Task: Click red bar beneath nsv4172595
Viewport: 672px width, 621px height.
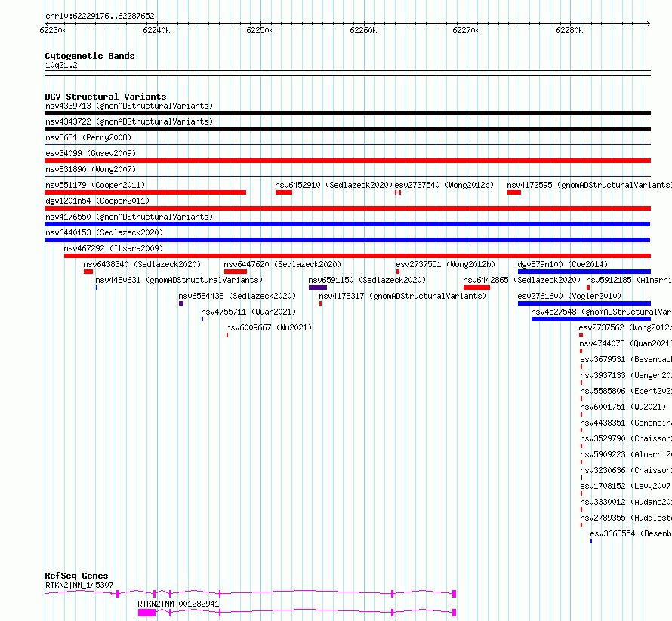Action: (x=514, y=192)
